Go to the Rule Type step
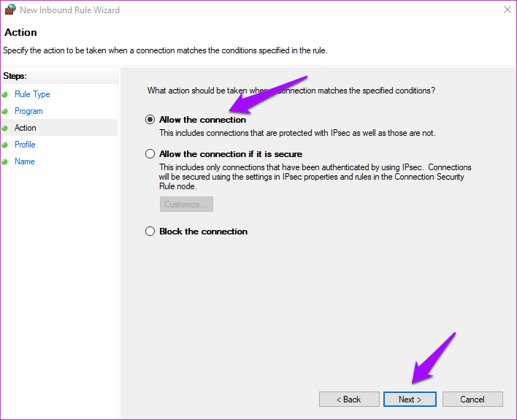Image resolution: width=517 pixels, height=420 pixels. [32, 94]
